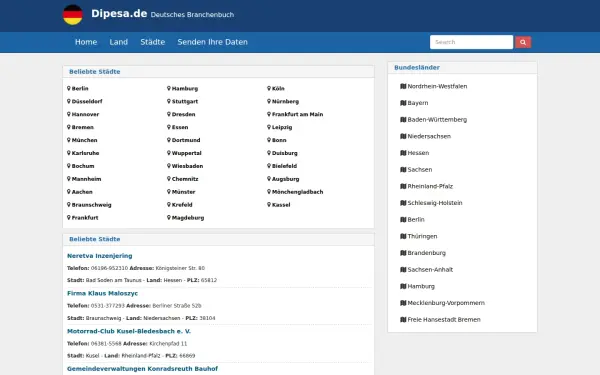
Task: Click the location pin beside München
Action: (69, 140)
